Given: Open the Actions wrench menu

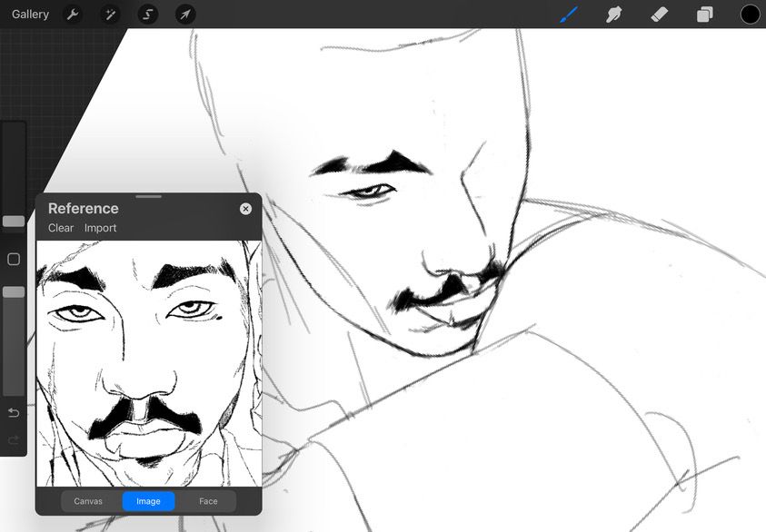Looking at the screenshot, I should (x=73, y=15).
